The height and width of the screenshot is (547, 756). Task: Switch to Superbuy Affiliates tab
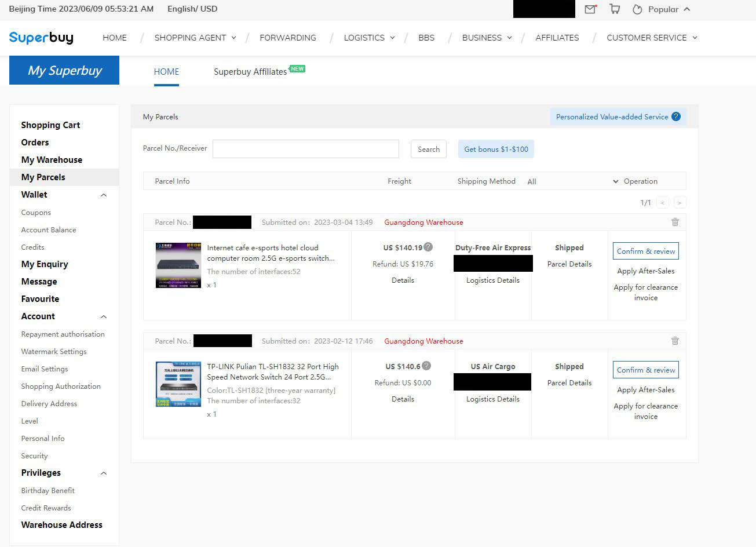250,72
